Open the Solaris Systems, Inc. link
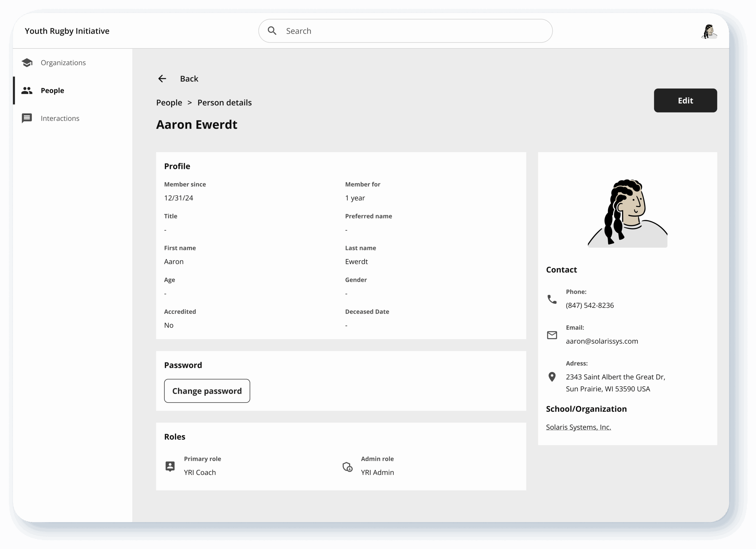This screenshot has width=756, height=549. (578, 427)
